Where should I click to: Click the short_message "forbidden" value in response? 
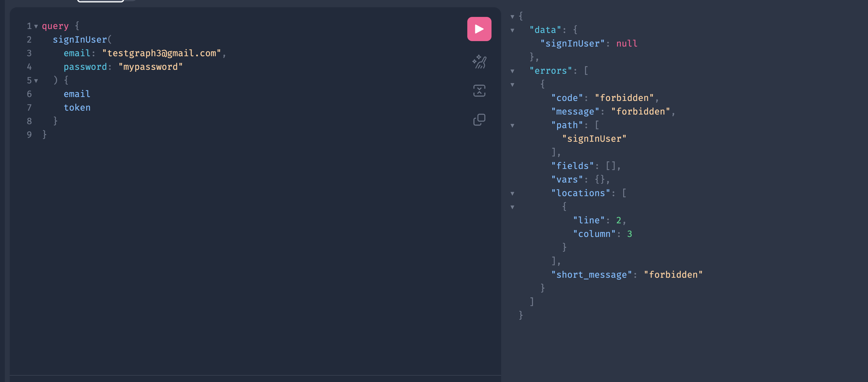coord(673,275)
